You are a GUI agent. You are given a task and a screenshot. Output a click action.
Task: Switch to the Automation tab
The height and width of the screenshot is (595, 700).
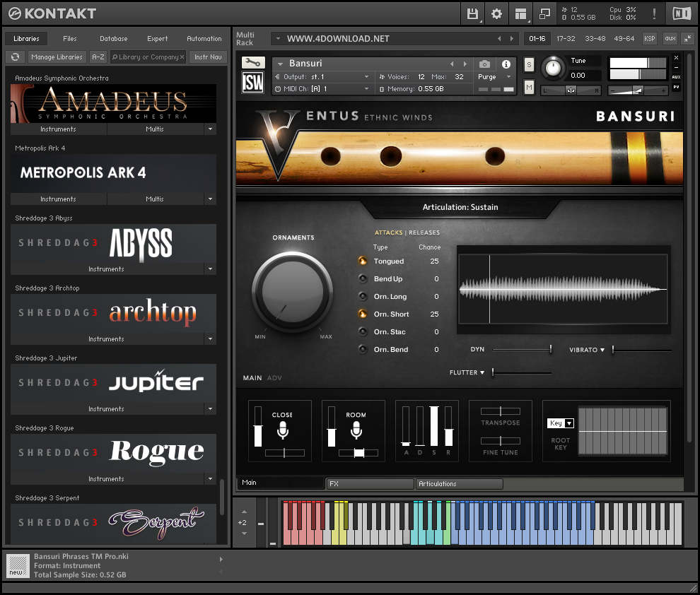point(204,39)
